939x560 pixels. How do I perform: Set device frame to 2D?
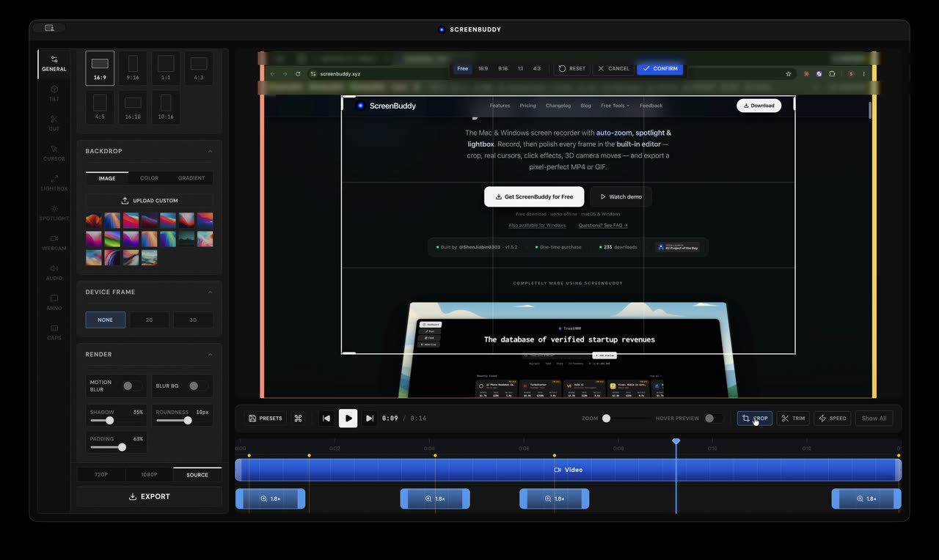point(149,320)
